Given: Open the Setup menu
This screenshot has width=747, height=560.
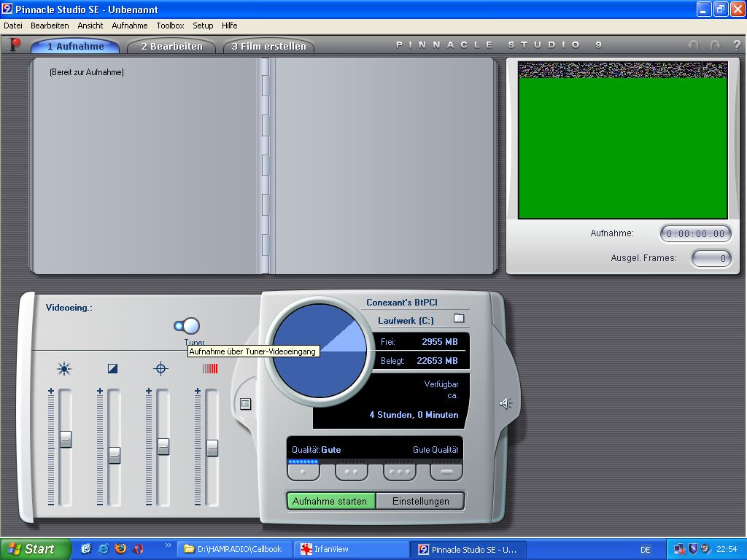Looking at the screenshot, I should pos(203,26).
